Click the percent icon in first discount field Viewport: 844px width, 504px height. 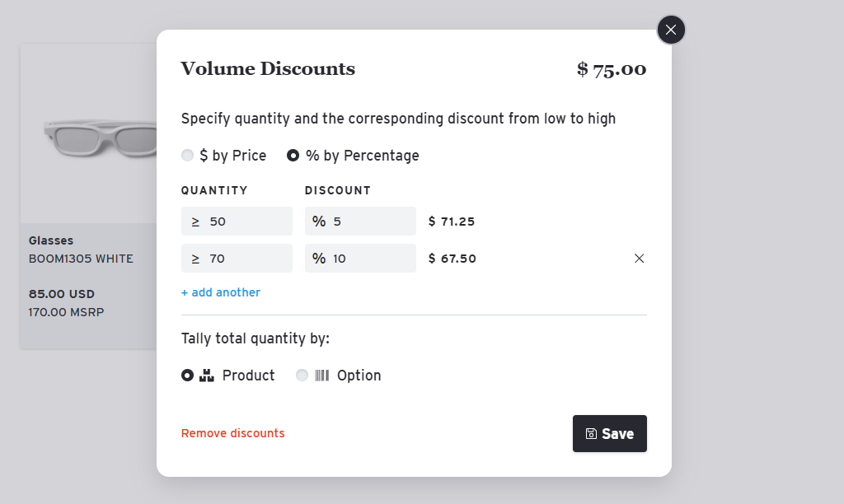tap(319, 221)
